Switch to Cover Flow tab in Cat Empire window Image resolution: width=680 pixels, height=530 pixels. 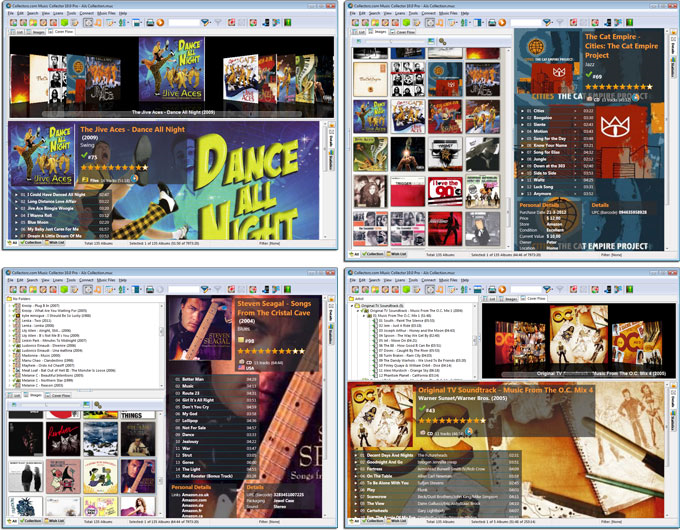402,32
